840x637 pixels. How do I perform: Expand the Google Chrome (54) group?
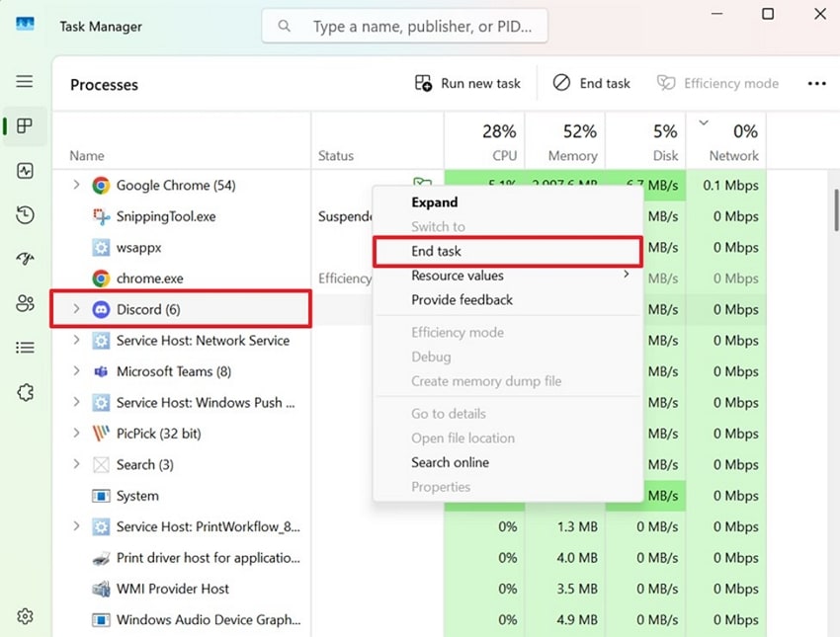coord(76,185)
